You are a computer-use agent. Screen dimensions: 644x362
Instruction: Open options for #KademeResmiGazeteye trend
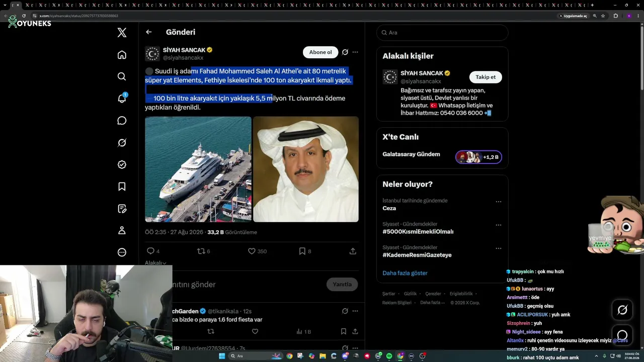tap(499, 248)
